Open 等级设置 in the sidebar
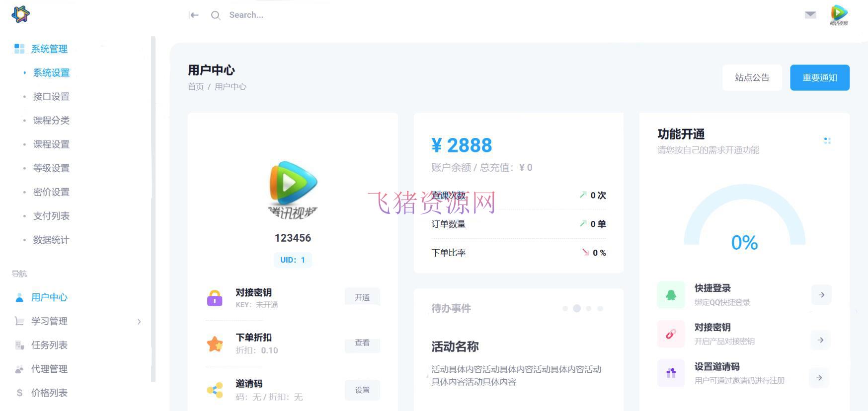The image size is (868, 411). [x=51, y=168]
